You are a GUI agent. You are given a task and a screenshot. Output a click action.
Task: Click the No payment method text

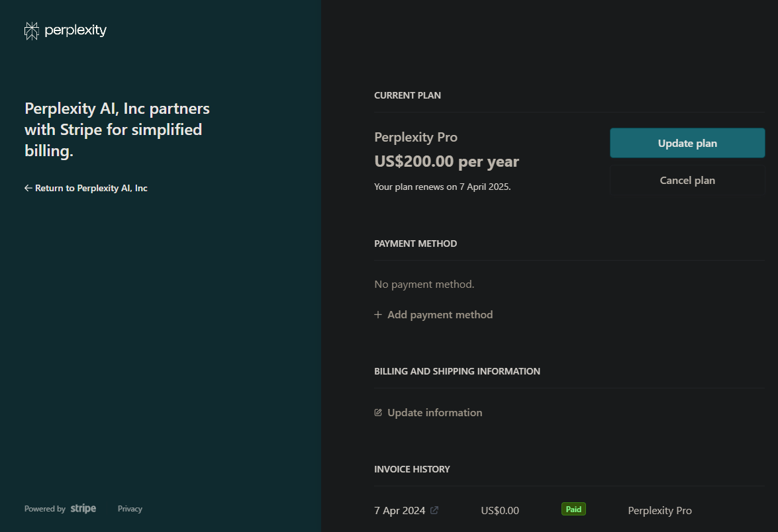[424, 285]
